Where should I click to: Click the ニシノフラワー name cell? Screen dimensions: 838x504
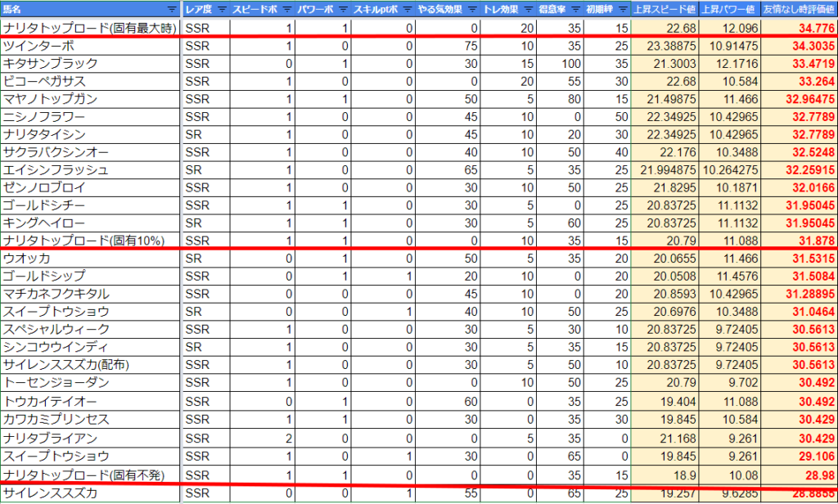point(90,116)
